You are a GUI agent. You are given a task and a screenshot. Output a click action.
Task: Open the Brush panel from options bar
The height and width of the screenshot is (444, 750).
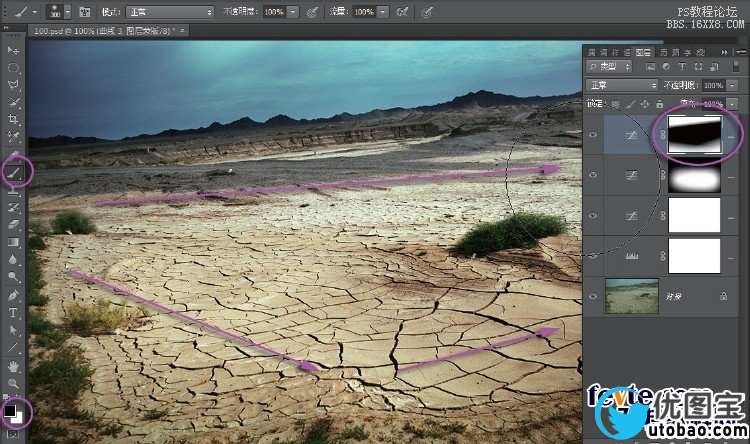pos(85,11)
